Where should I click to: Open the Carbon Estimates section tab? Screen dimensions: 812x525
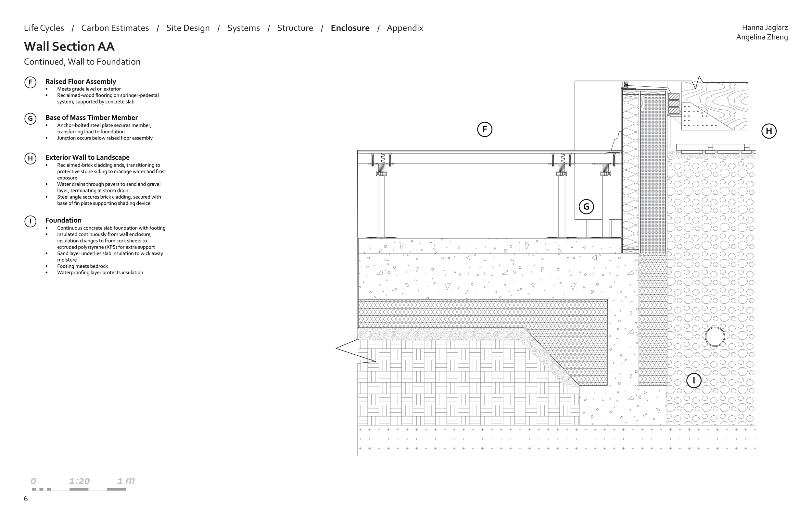[115, 28]
